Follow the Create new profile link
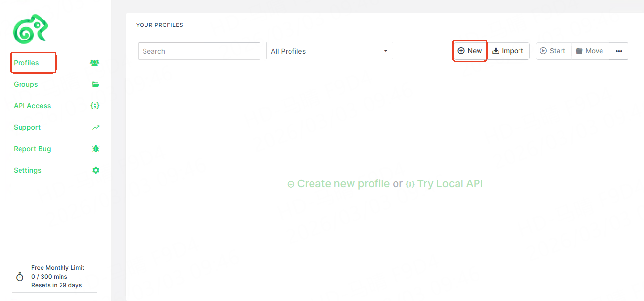644x301 pixels. (338, 184)
